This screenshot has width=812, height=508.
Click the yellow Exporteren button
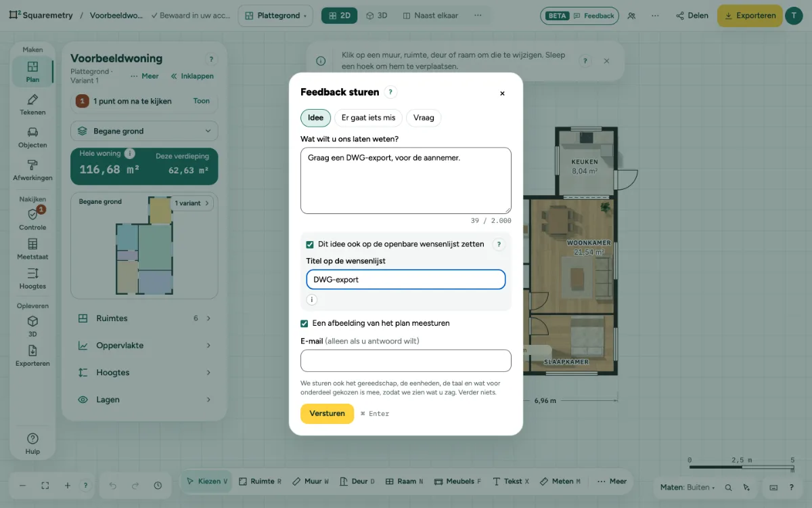pos(750,16)
